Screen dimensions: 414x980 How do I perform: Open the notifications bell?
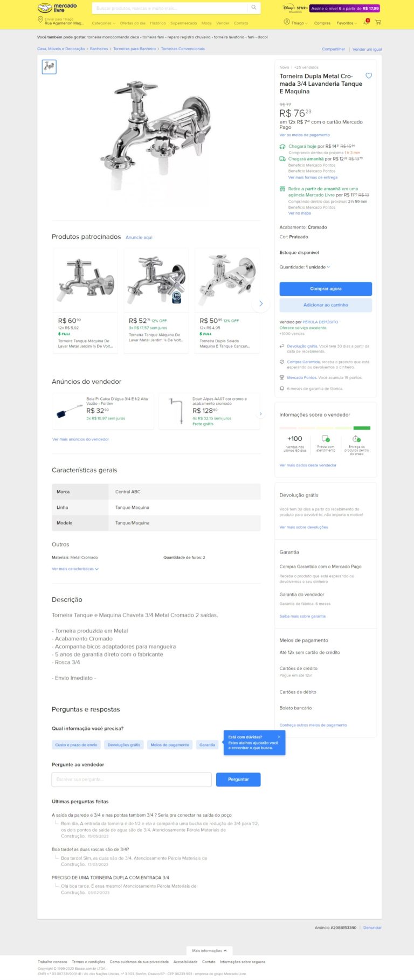click(367, 22)
